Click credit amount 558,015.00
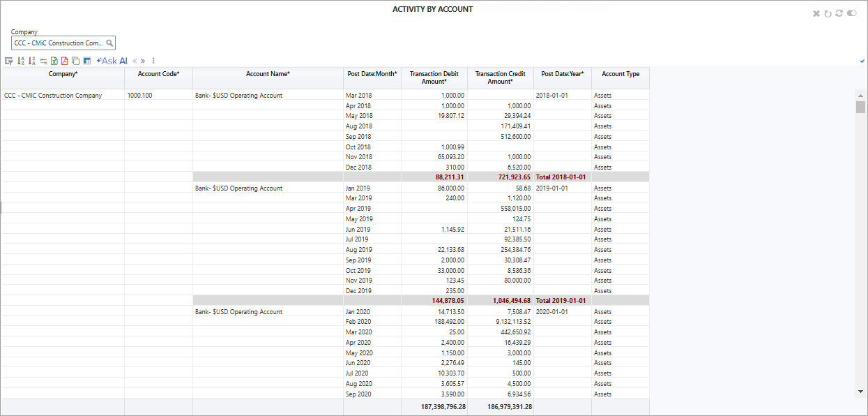 [516, 209]
